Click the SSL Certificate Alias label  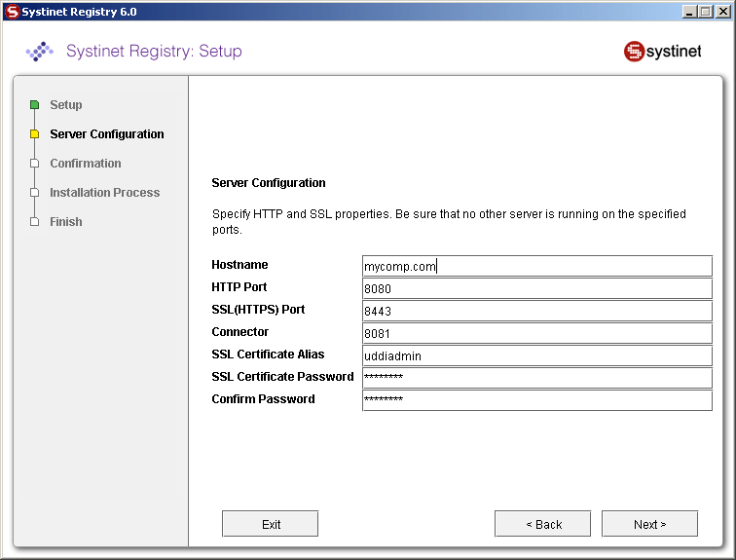coord(268,354)
